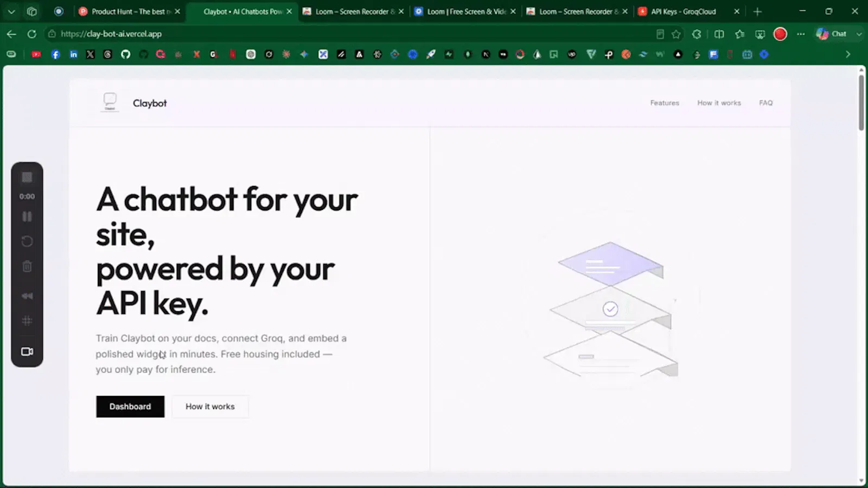
Task: Open the Prisma bookmark icon
Action: 537,54
